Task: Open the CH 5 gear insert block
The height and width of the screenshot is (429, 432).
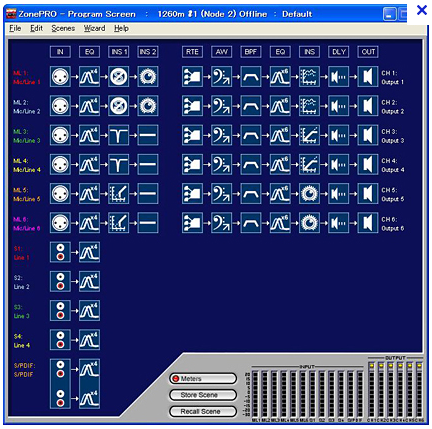Action: pyautogui.click(x=309, y=194)
